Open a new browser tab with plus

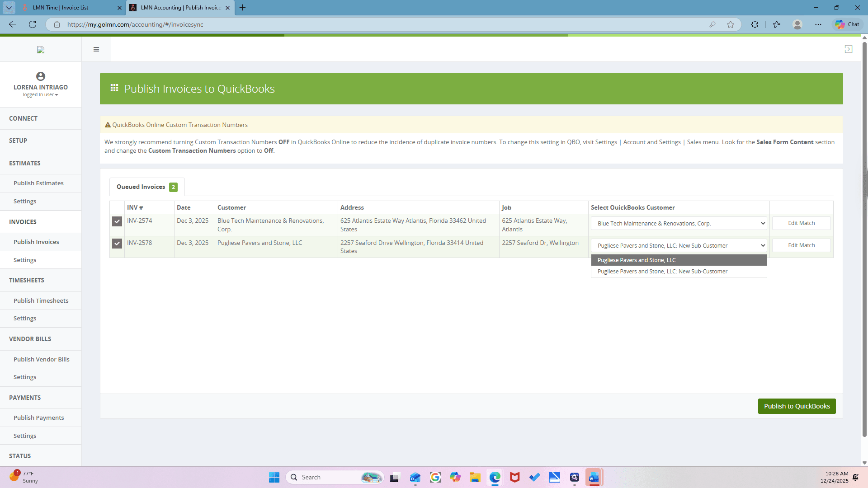243,8
